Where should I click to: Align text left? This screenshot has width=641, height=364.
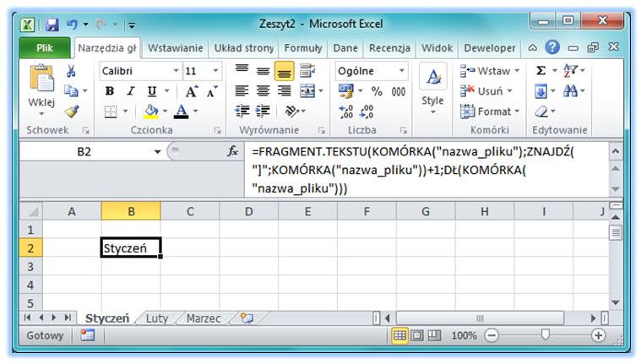click(242, 91)
